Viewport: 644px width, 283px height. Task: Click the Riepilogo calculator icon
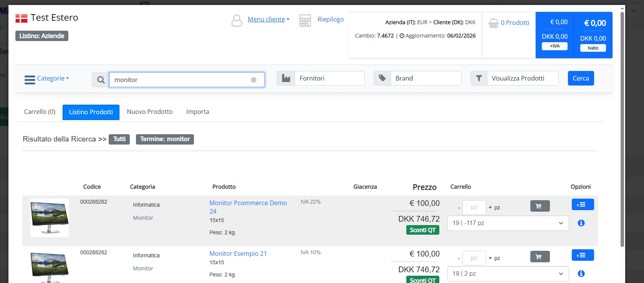[305, 20]
